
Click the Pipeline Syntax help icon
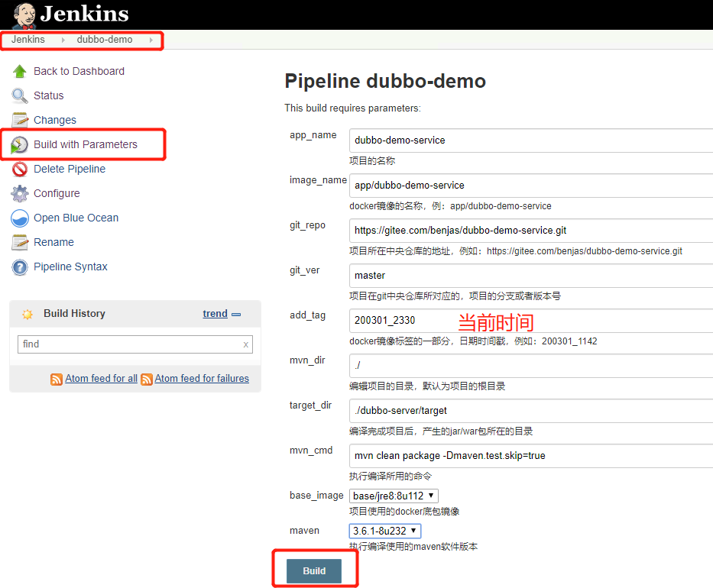(20, 267)
